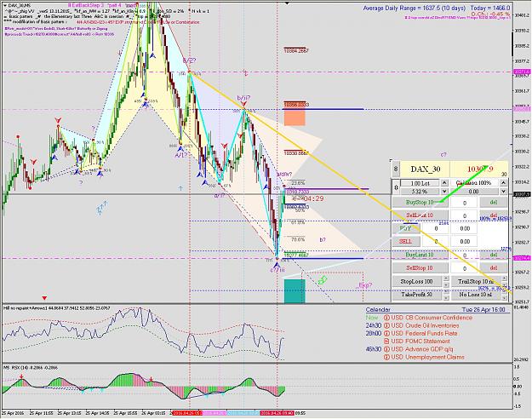Click the DAX_30 symbol label in panel
532x419 pixels.
point(425,169)
